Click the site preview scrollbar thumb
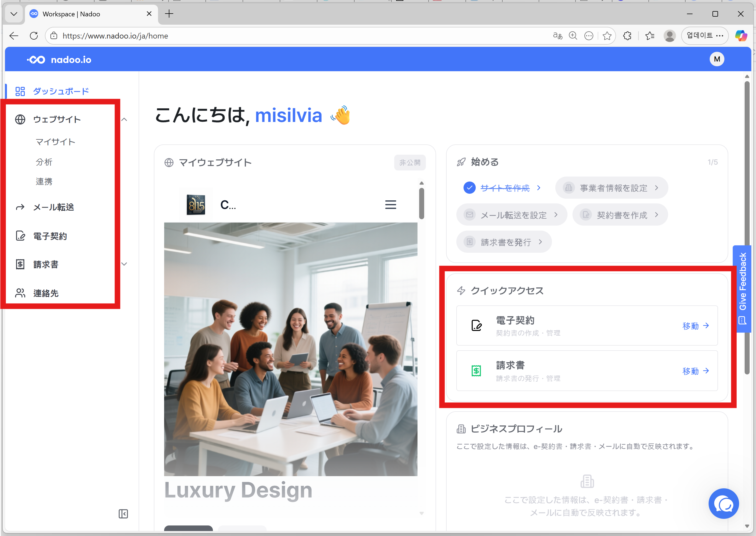This screenshot has width=756, height=536. [x=421, y=203]
